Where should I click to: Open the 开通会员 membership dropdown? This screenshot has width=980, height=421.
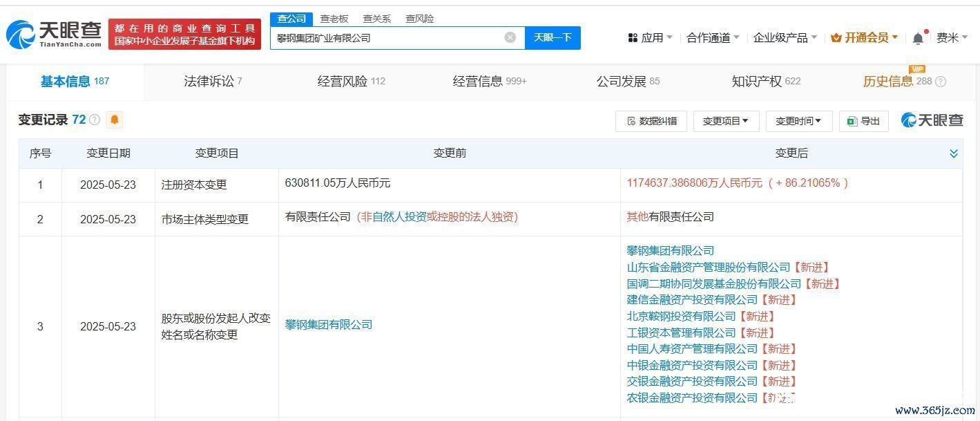tap(865, 38)
